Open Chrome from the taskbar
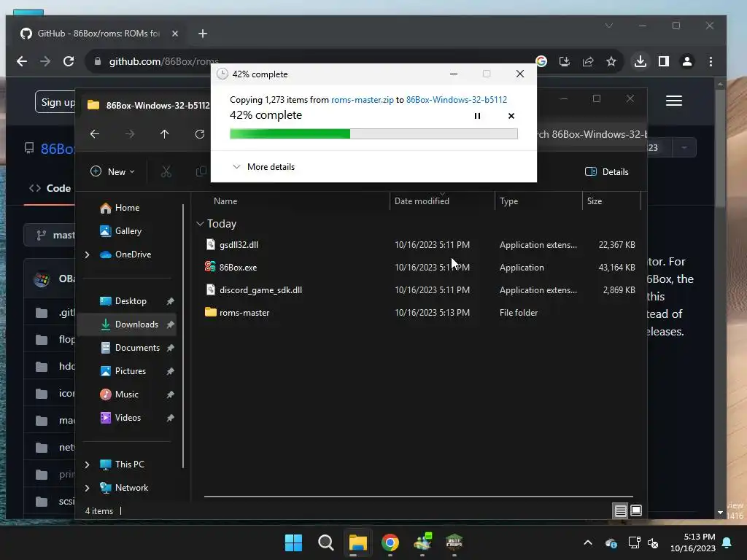 390,542
